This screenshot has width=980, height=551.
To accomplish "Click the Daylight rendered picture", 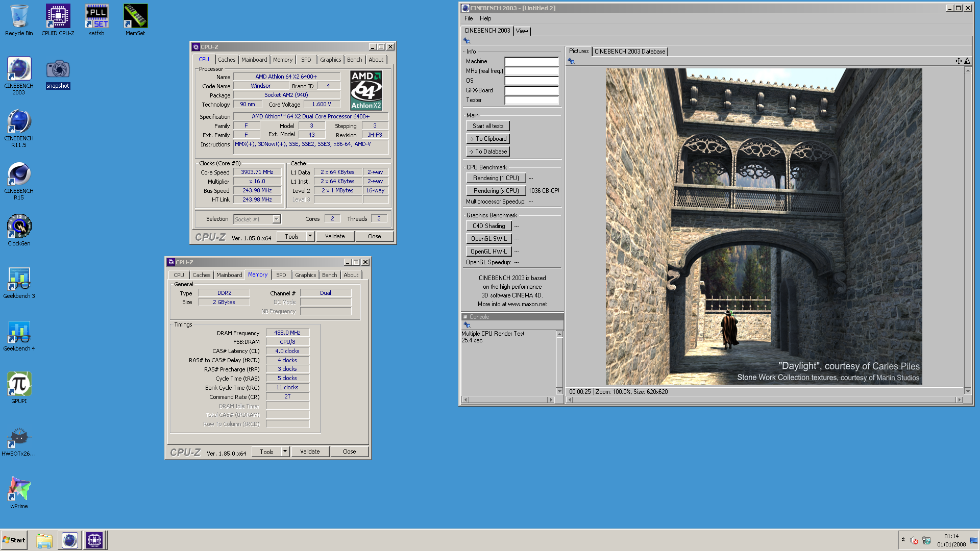I will tap(764, 227).
